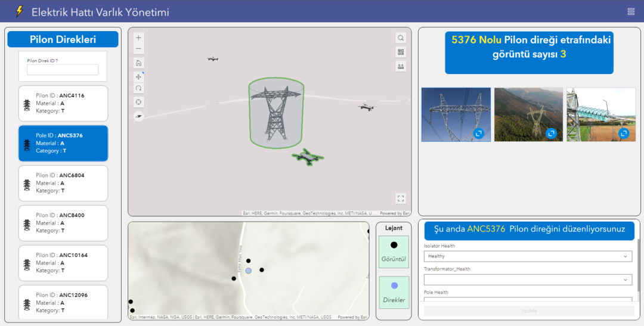Zoom in on the 3D scene

pos(138,38)
